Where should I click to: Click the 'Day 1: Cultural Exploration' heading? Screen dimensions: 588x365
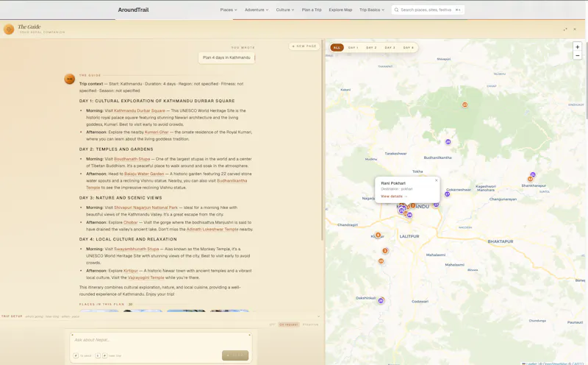[x=157, y=101]
